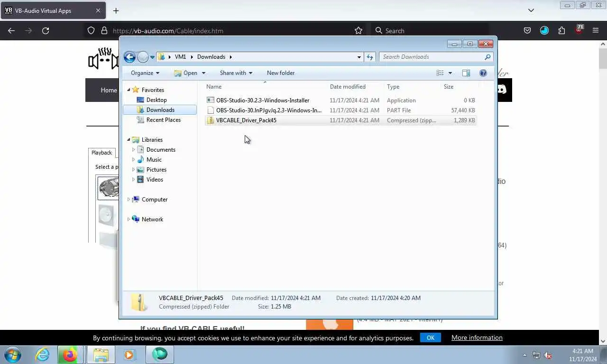
Task: Click VBCABLE_Driver_Pack45 zipped folder icon in list
Action: click(x=211, y=120)
